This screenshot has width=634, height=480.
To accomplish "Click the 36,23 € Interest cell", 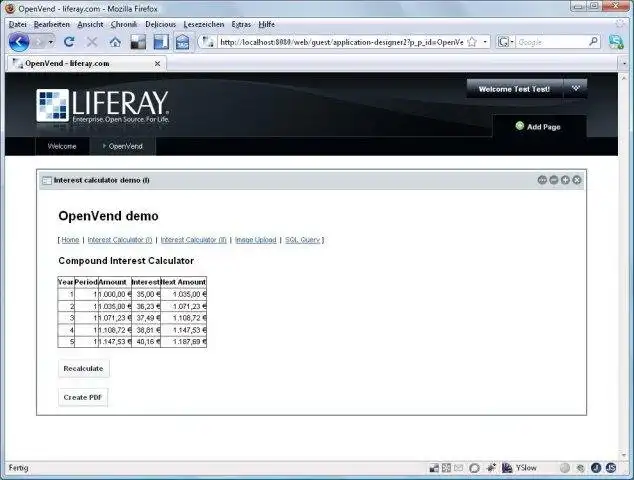I will pyautogui.click(x=146, y=306).
